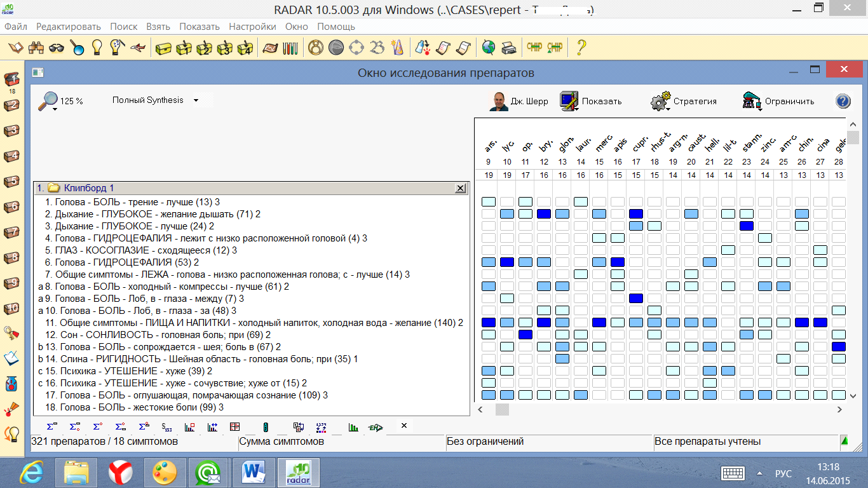
Task: Click the binoculars search icon in toolbar
Action: coord(36,48)
